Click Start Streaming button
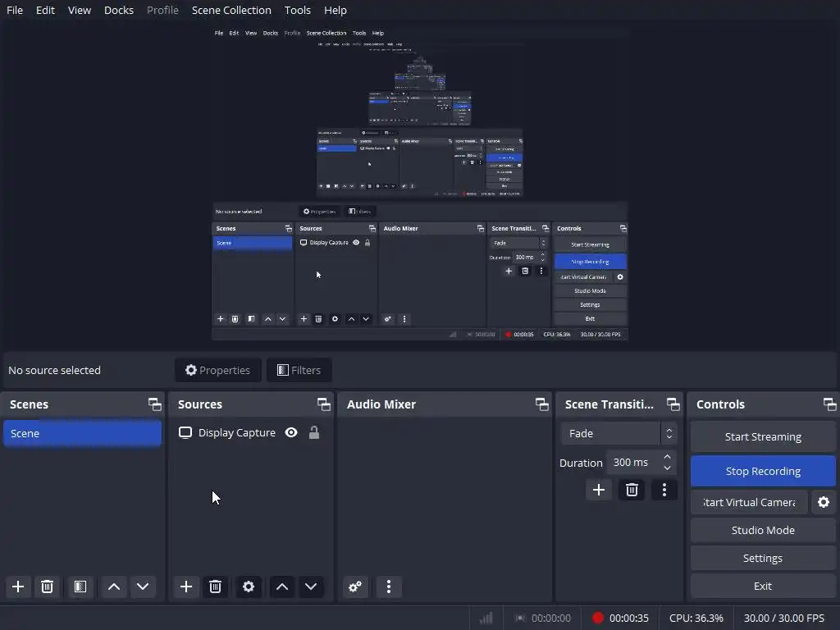This screenshot has width=840, height=630. click(763, 436)
